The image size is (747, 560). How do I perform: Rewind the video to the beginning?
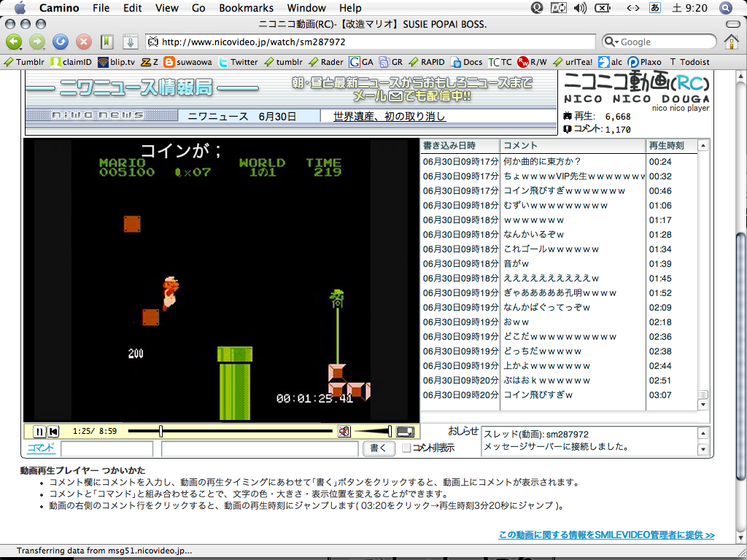click(x=53, y=432)
